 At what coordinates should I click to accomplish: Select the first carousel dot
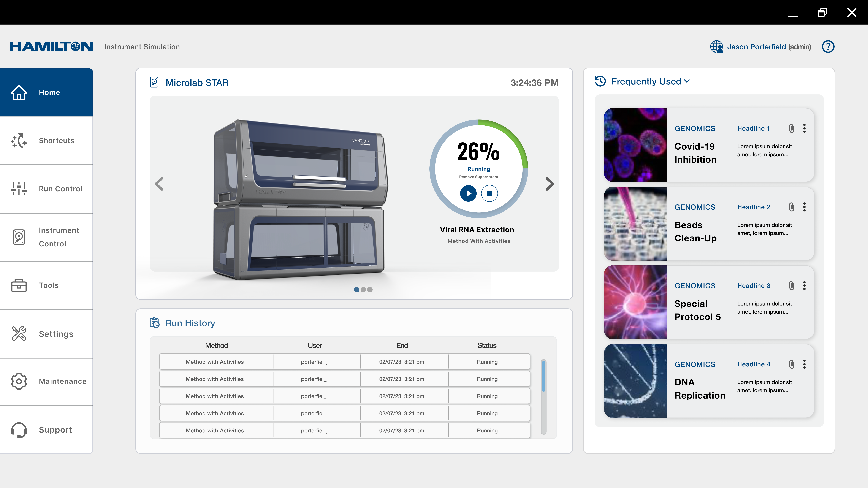pyautogui.click(x=357, y=290)
